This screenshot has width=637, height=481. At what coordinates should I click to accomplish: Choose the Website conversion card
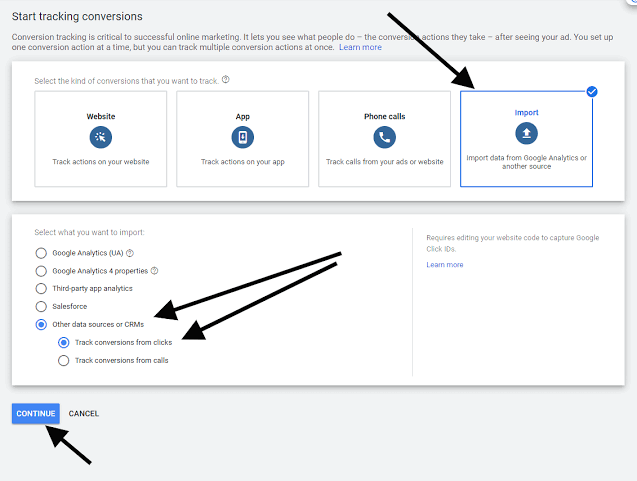(100, 139)
